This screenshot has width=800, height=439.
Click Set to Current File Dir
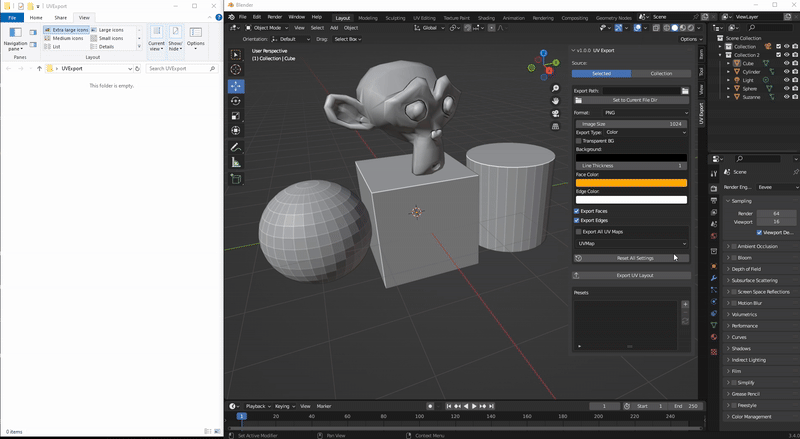click(632, 101)
